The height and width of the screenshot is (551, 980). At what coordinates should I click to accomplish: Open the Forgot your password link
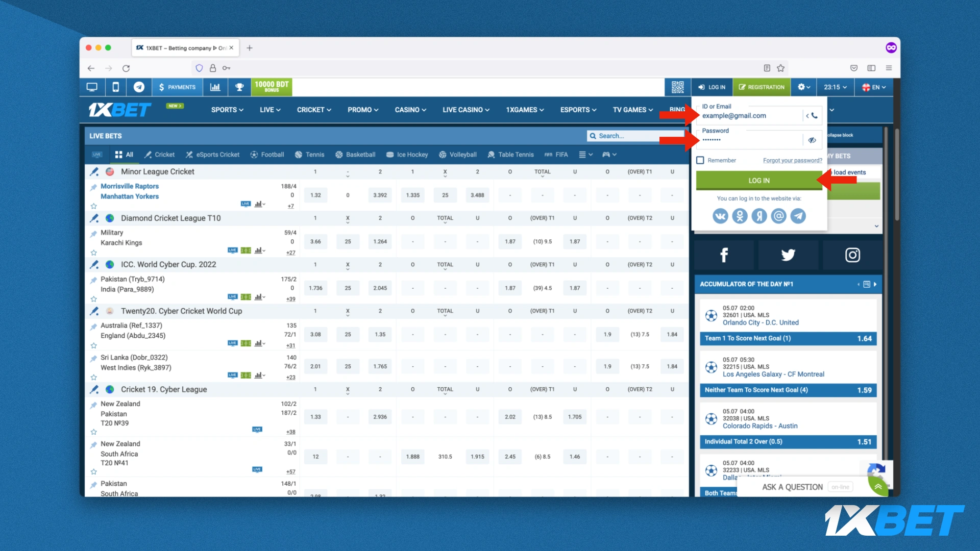(x=793, y=161)
